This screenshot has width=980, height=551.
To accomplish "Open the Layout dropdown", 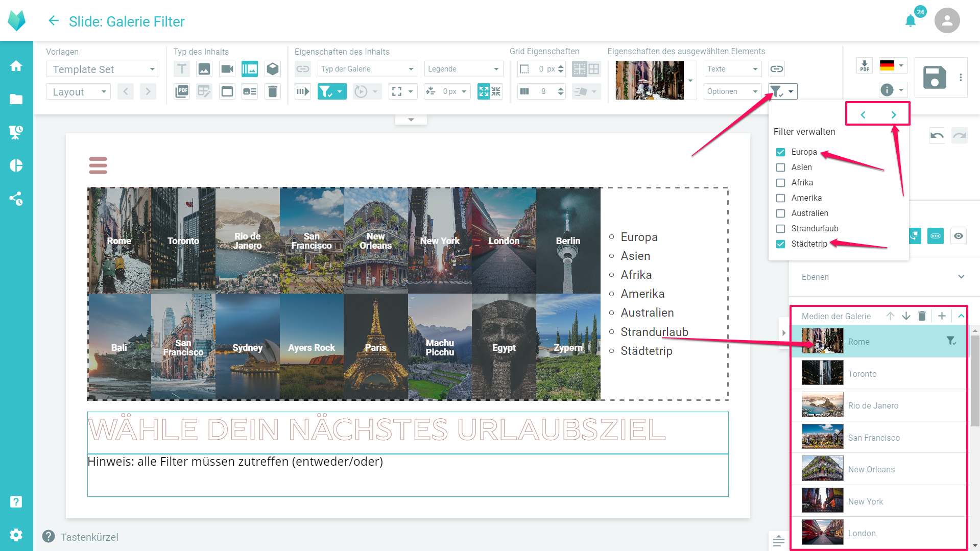I will pyautogui.click(x=78, y=91).
